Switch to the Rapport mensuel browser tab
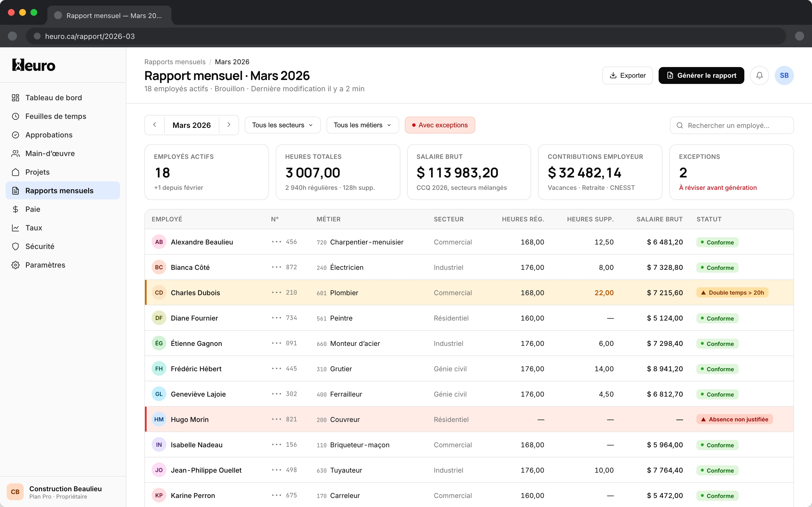Screen dimensions: 812x507 (109, 15)
